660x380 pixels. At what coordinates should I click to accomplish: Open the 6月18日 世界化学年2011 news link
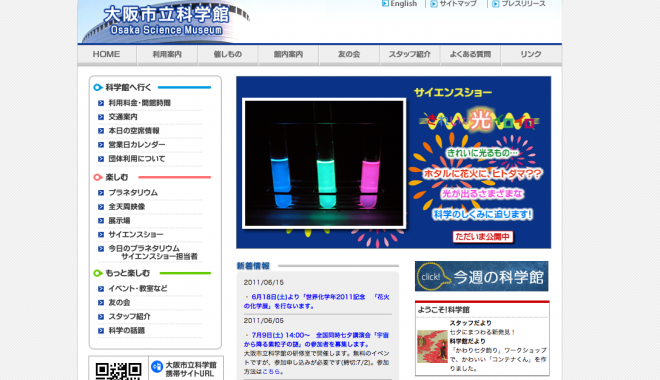click(317, 302)
